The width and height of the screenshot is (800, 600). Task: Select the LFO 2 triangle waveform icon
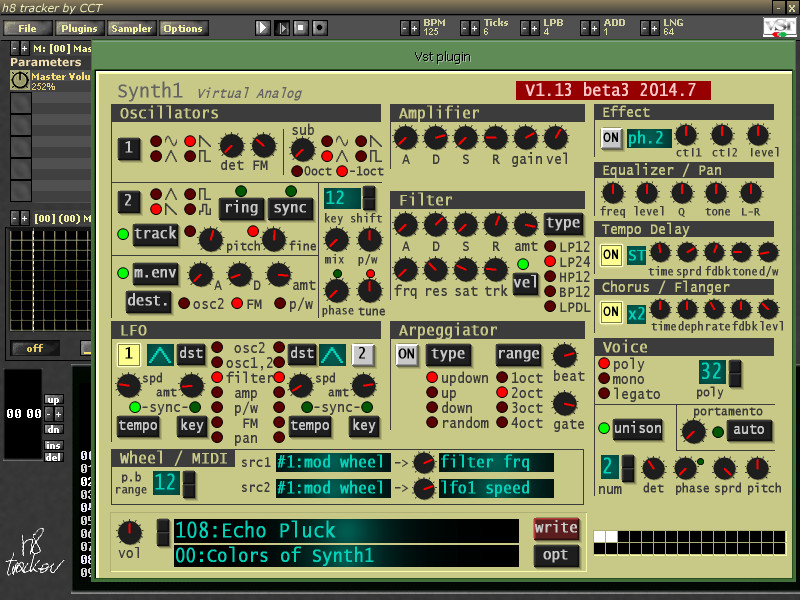pyautogui.click(x=333, y=354)
